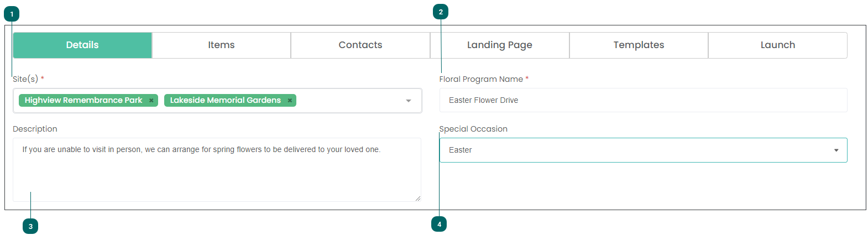Go to the Landing Page tab
Viewport: 868px width, 240px height.
pyautogui.click(x=500, y=45)
